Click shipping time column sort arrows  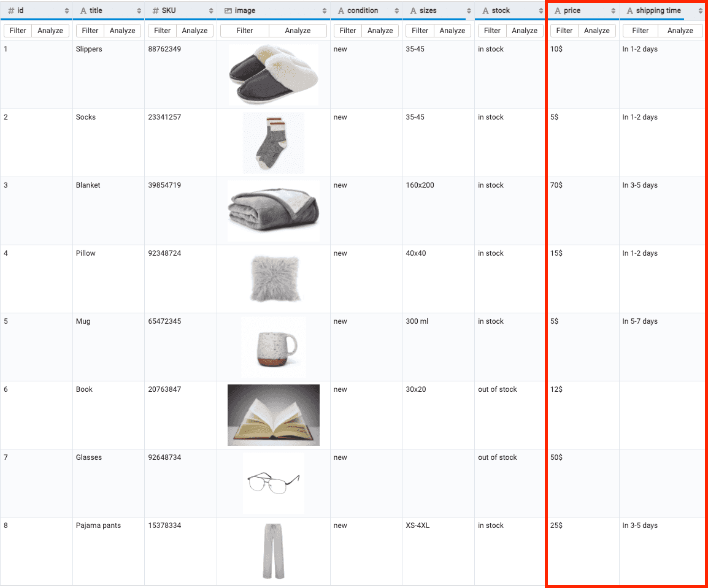pyautogui.click(x=700, y=11)
